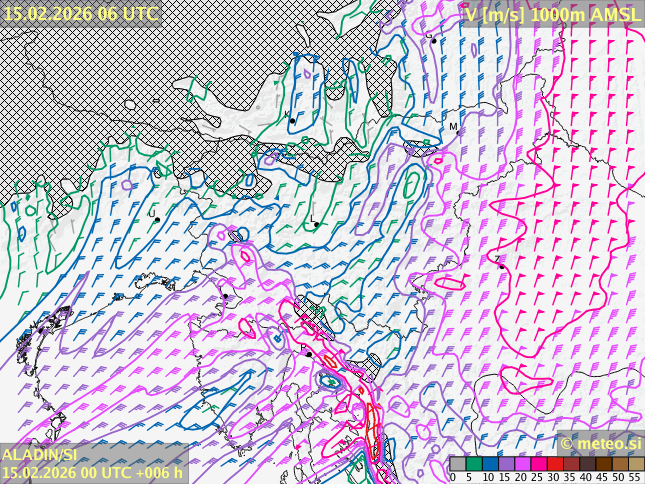Click the V [m/s] 1000m AMSL title
This screenshot has height=484, width=645.
click(x=552, y=14)
